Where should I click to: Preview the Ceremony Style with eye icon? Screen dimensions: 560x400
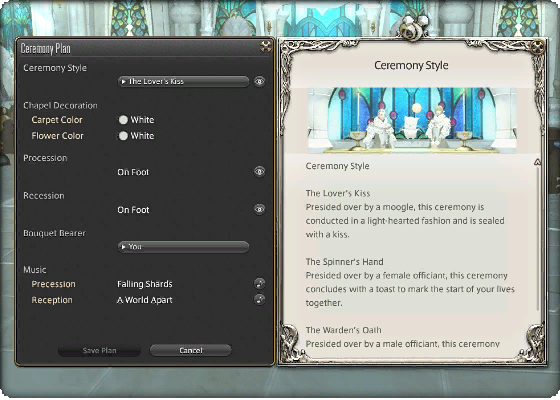(260, 82)
